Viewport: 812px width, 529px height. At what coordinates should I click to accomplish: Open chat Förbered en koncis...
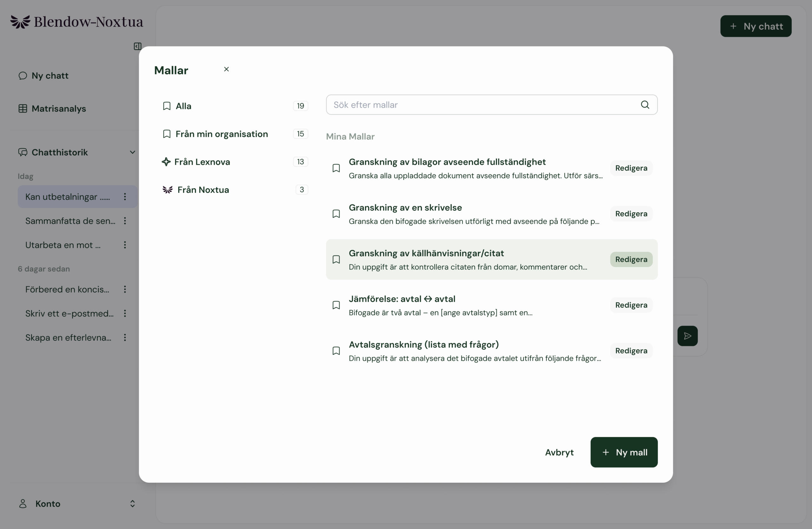point(67,290)
